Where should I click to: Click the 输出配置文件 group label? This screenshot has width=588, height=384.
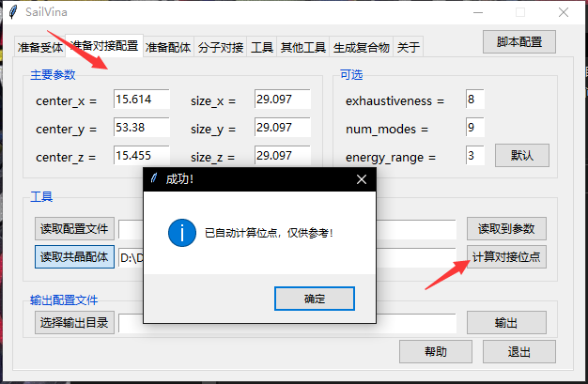(x=64, y=300)
